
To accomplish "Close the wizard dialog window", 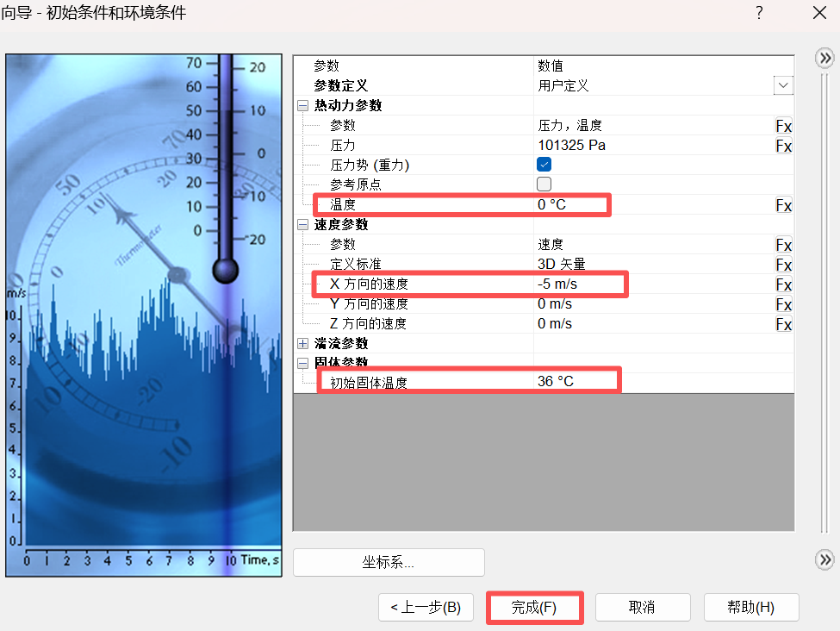I will (x=819, y=12).
